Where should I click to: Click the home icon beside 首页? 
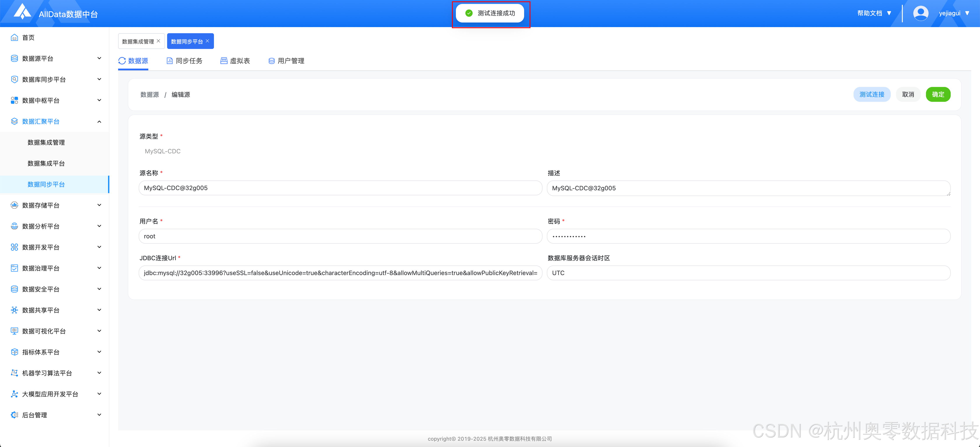tap(14, 37)
